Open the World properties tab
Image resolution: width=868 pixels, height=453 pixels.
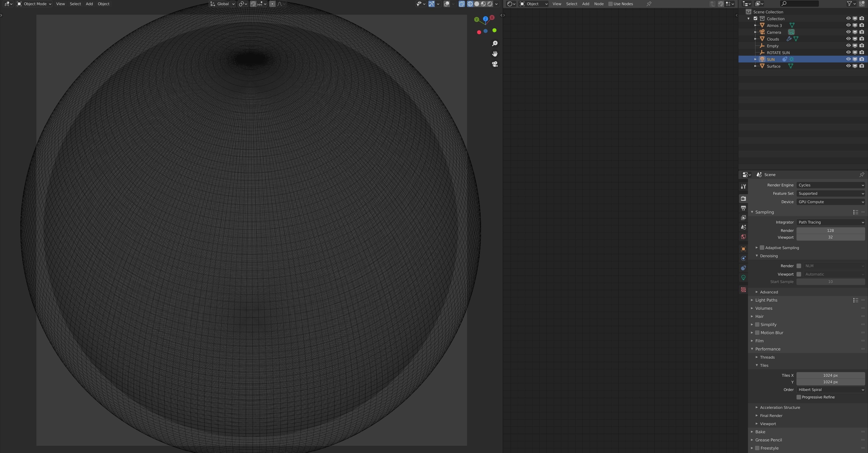pos(743,237)
